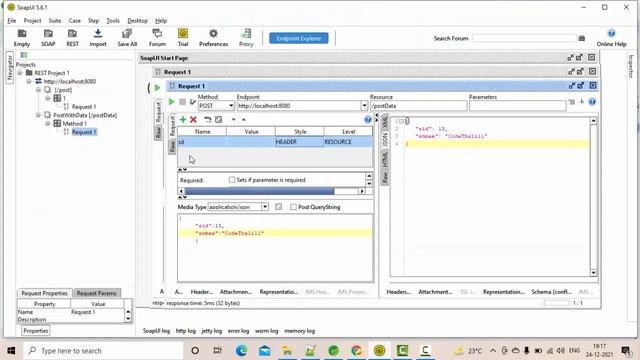The height and width of the screenshot is (360, 640).
Task: Click the gray stop request button
Action: [182, 102]
